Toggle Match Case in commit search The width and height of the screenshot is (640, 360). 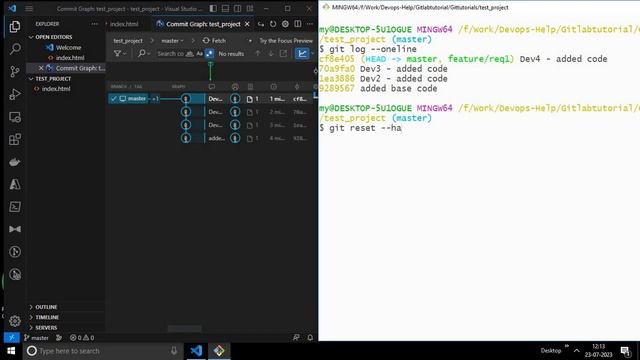[199, 53]
